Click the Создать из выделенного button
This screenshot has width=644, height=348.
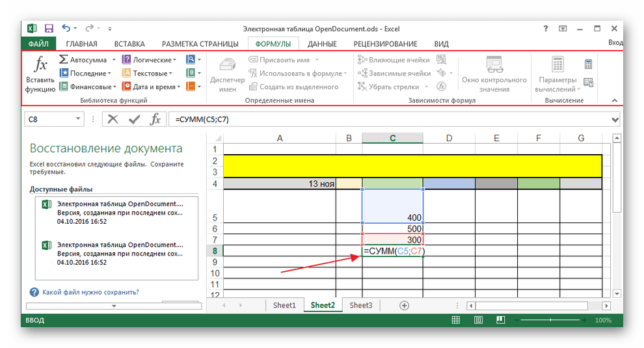(x=294, y=87)
